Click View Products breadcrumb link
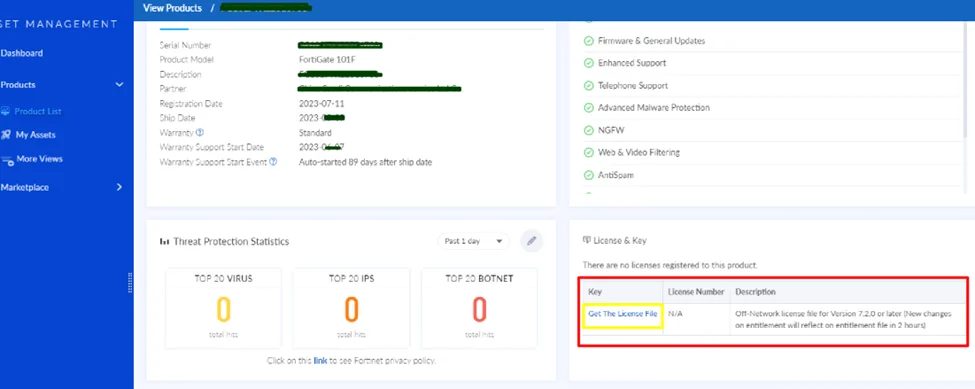Image resolution: width=975 pixels, height=389 pixels. pos(172,8)
